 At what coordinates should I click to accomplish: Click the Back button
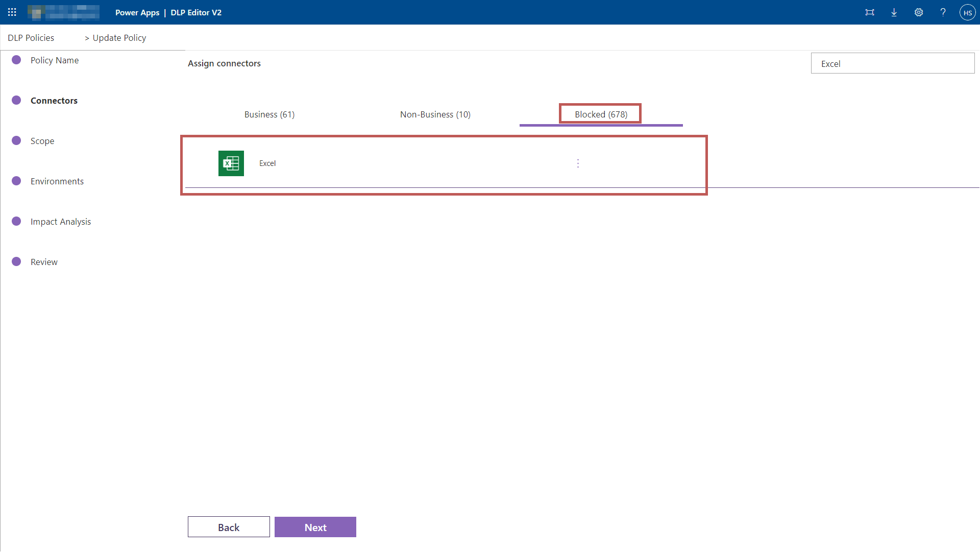(x=229, y=527)
